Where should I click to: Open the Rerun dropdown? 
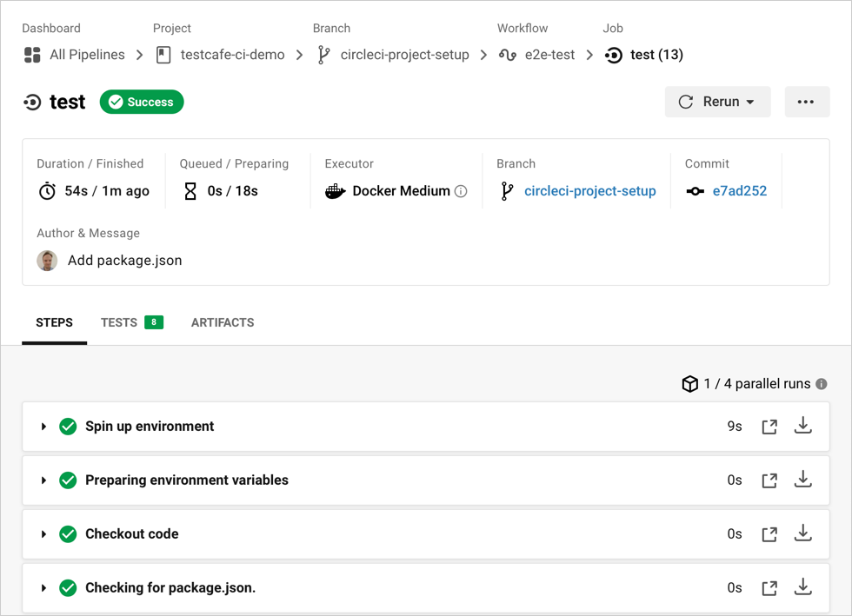(717, 102)
